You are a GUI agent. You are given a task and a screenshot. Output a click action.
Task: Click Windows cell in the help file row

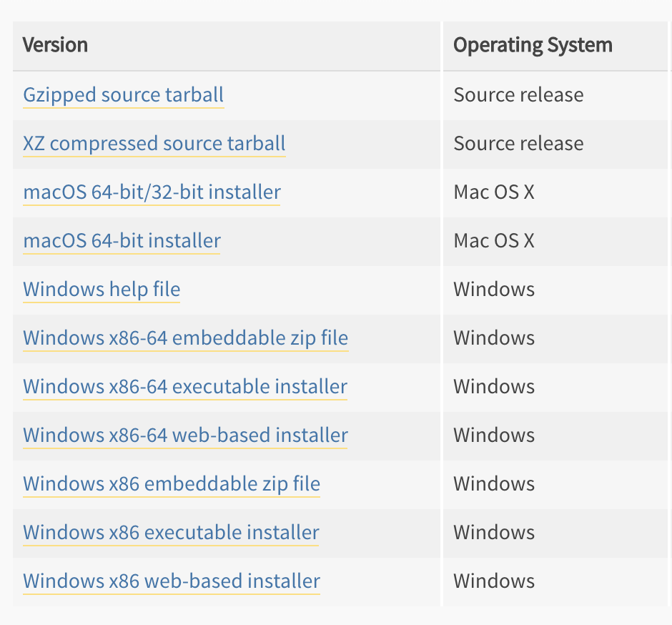(x=494, y=290)
